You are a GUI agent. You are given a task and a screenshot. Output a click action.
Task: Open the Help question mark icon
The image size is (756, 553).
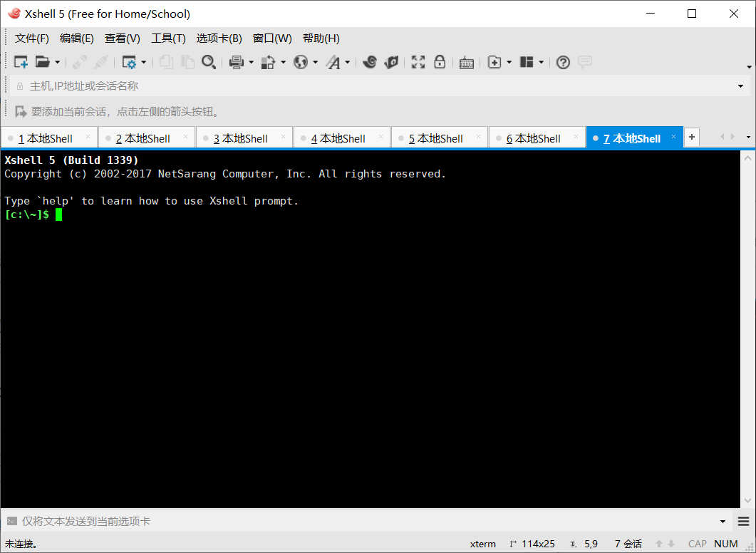pos(563,62)
